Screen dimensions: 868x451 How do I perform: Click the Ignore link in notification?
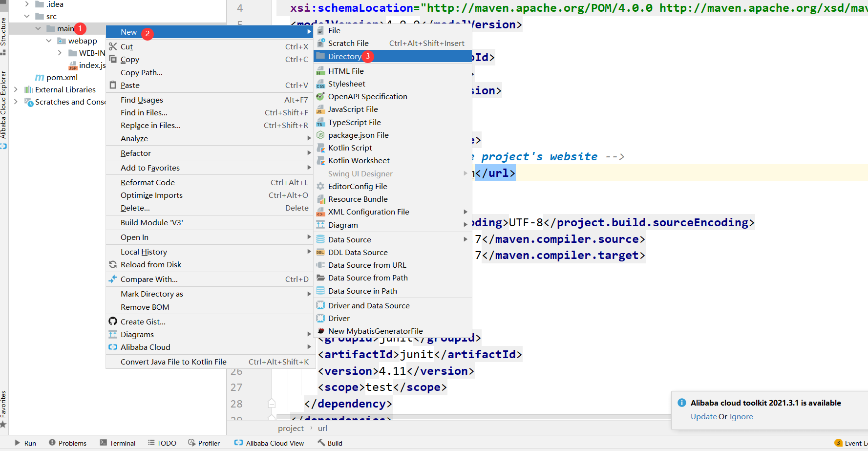(741, 417)
